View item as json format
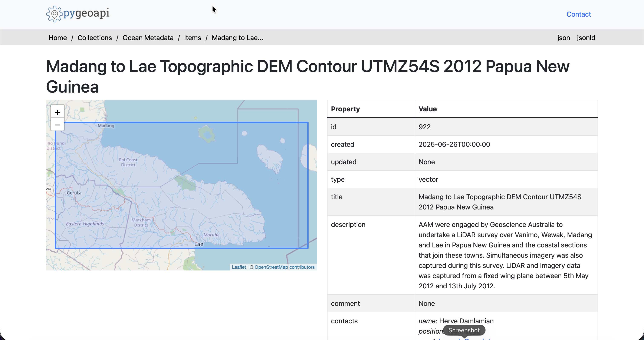The width and height of the screenshot is (644, 340). tap(563, 38)
